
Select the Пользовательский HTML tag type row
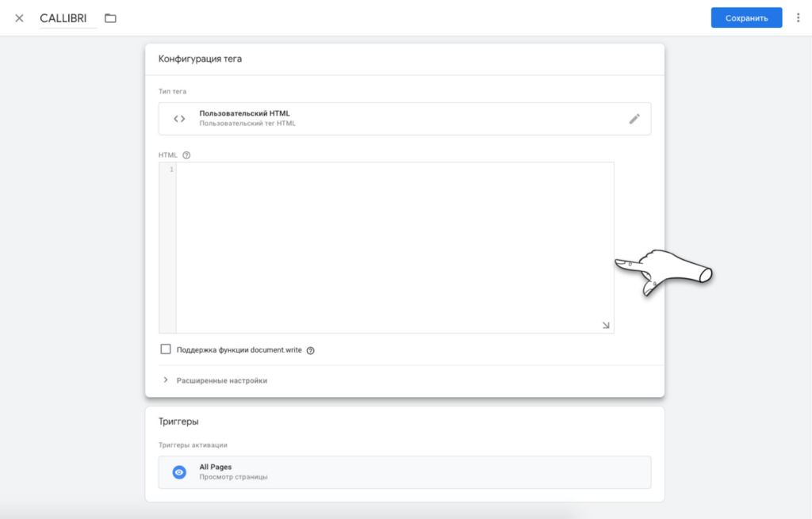tap(396, 119)
